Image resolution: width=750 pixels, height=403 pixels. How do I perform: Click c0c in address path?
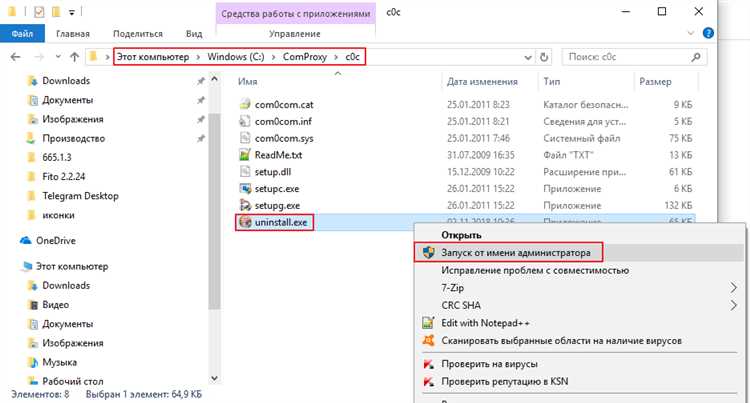coord(353,57)
